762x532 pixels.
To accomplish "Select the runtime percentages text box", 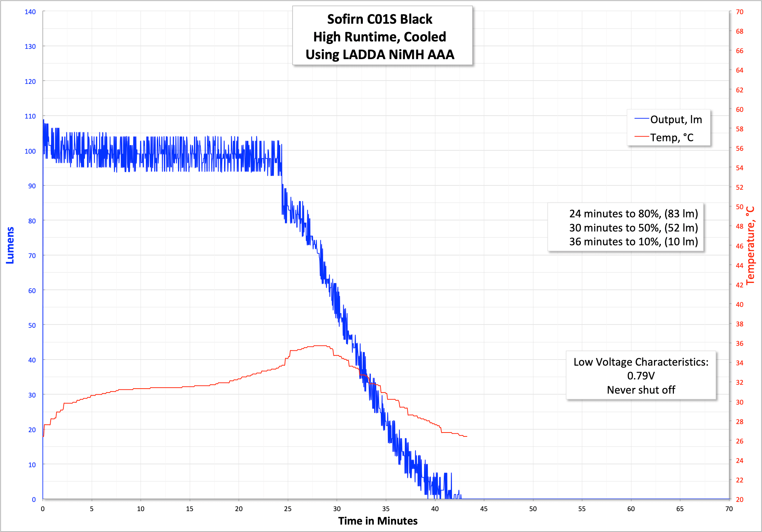I will coord(625,227).
